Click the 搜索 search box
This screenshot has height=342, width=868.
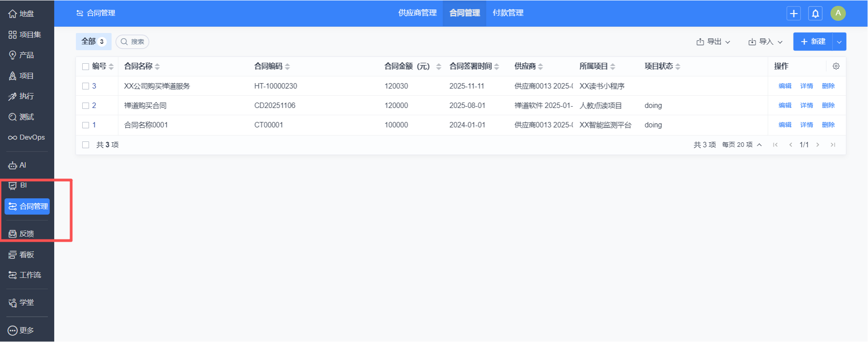(133, 42)
